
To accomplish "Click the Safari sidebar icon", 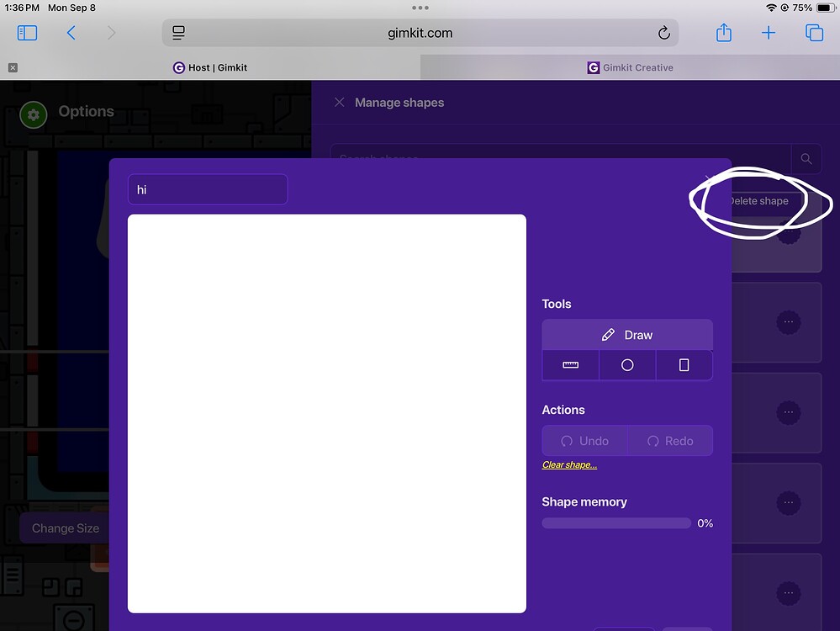I will pyautogui.click(x=26, y=32).
